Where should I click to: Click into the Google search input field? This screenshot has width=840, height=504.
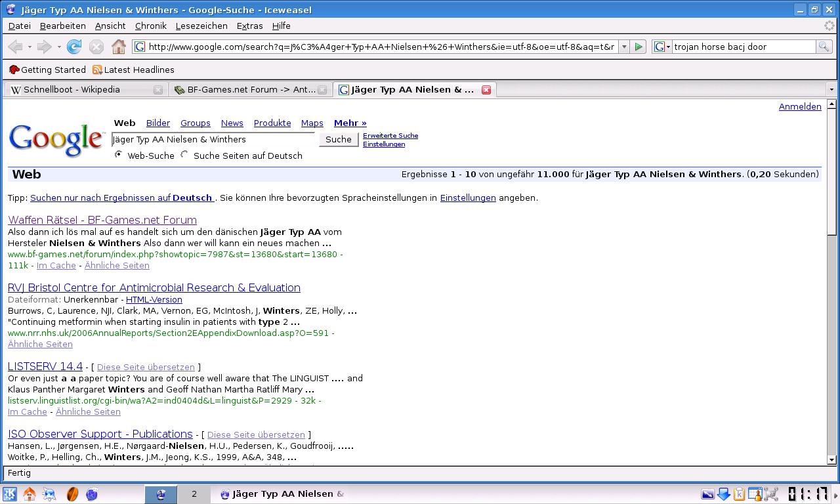pyautogui.click(x=213, y=139)
